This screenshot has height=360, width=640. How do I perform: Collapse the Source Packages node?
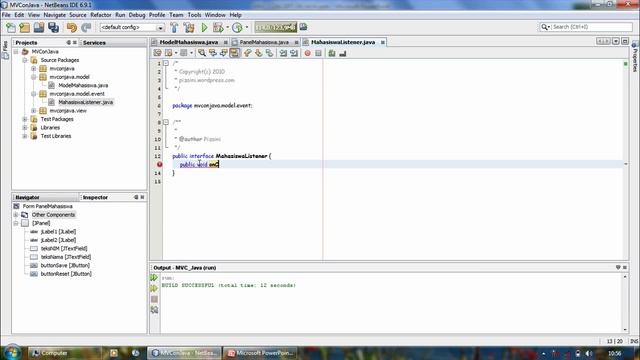[x=25, y=60]
